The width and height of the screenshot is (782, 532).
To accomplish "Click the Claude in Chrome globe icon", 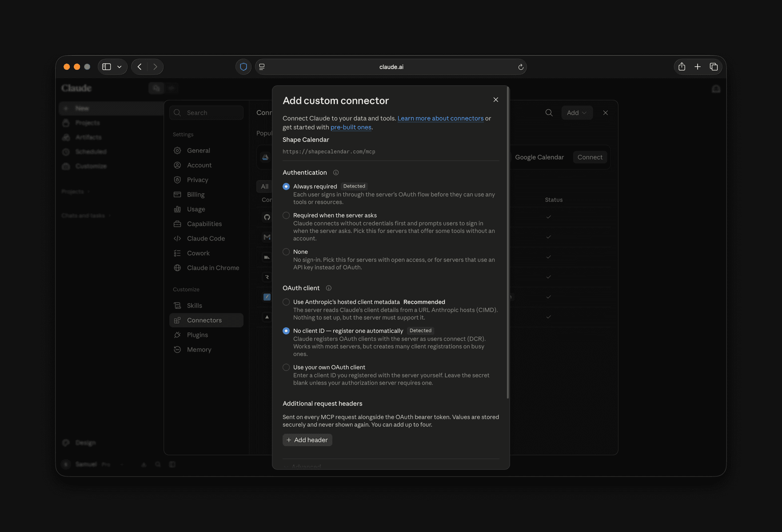I will (x=177, y=268).
